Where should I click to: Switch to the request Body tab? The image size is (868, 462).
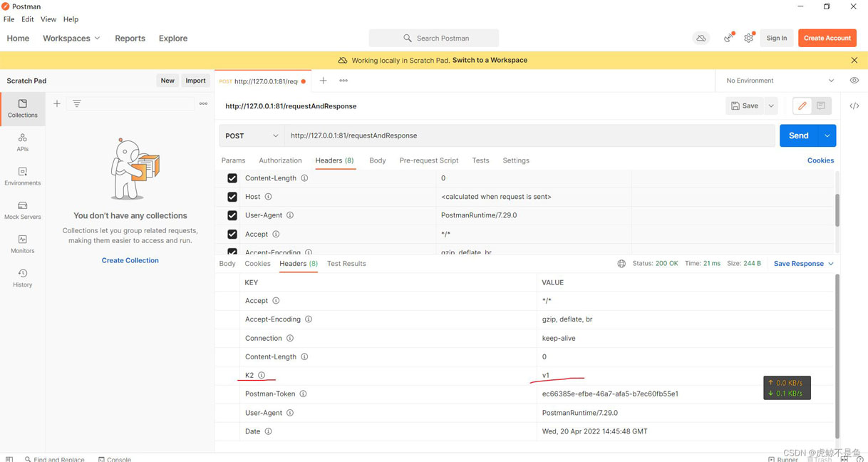[x=377, y=160]
